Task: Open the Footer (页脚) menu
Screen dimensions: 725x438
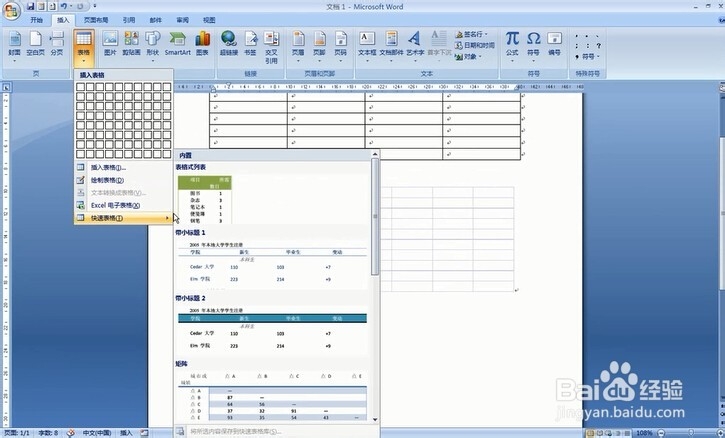Action: [x=319, y=47]
